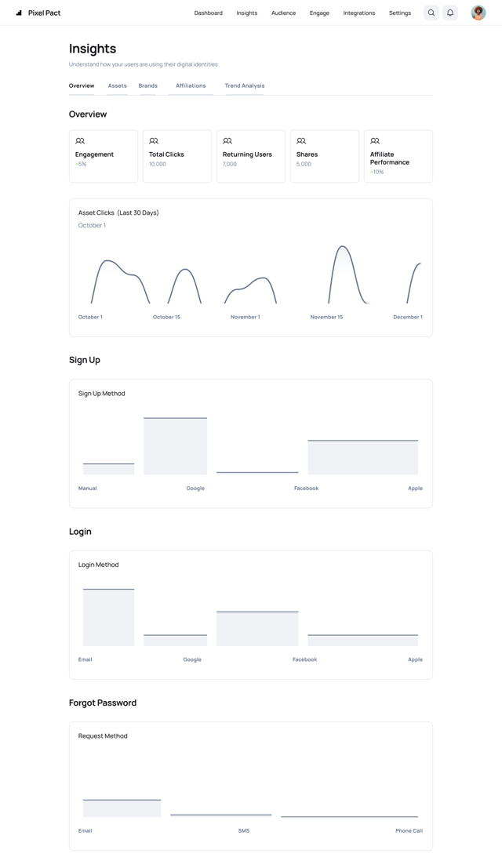Open the user profile avatar

point(478,13)
